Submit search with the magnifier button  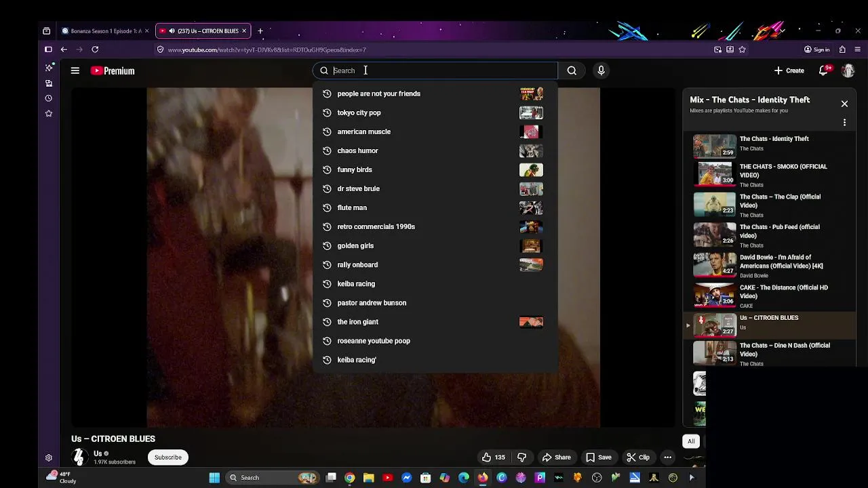pos(572,70)
